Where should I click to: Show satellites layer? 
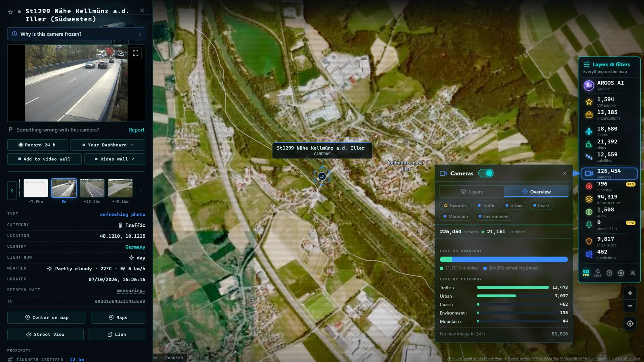[609, 157]
